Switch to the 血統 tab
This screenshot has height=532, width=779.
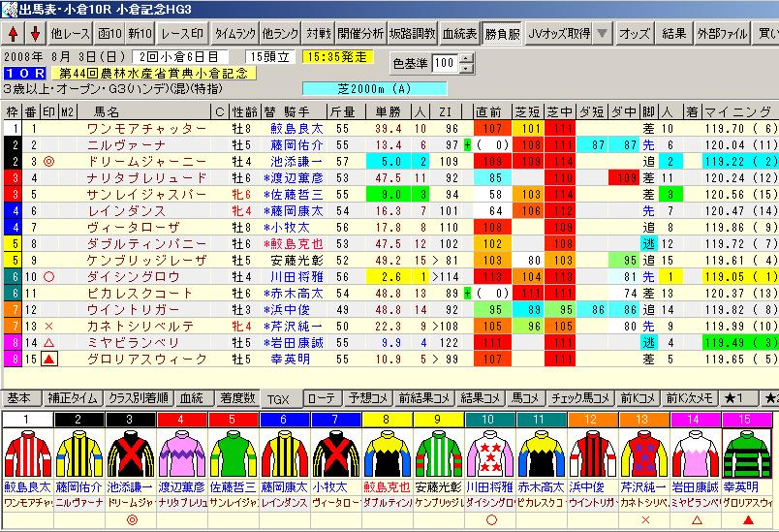pos(191,398)
